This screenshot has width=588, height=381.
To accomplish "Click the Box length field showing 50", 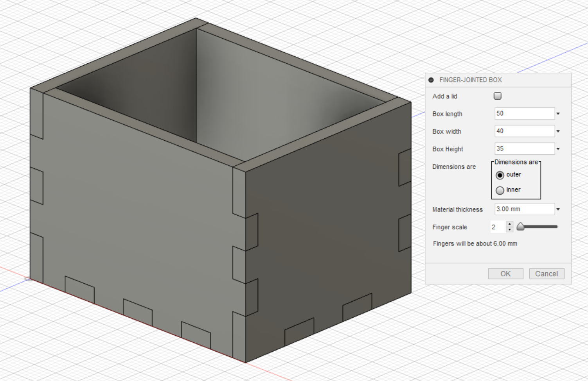I will point(525,113).
